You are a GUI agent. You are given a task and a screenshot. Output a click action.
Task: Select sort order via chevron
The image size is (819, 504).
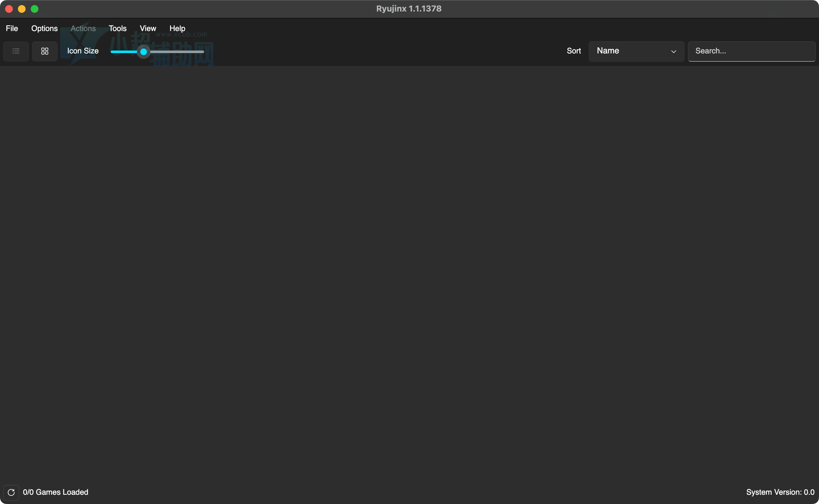click(673, 51)
